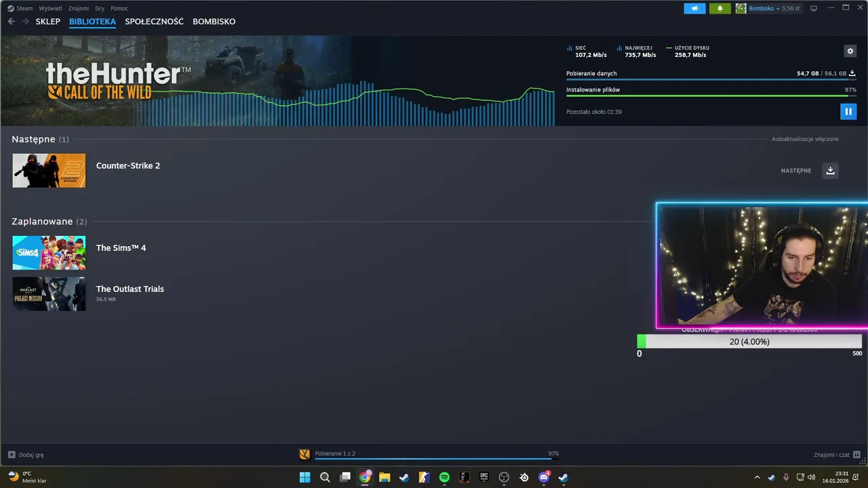The image size is (868, 488).
Task: Switch to the BIBLIOTEKA tab
Action: (x=92, y=22)
